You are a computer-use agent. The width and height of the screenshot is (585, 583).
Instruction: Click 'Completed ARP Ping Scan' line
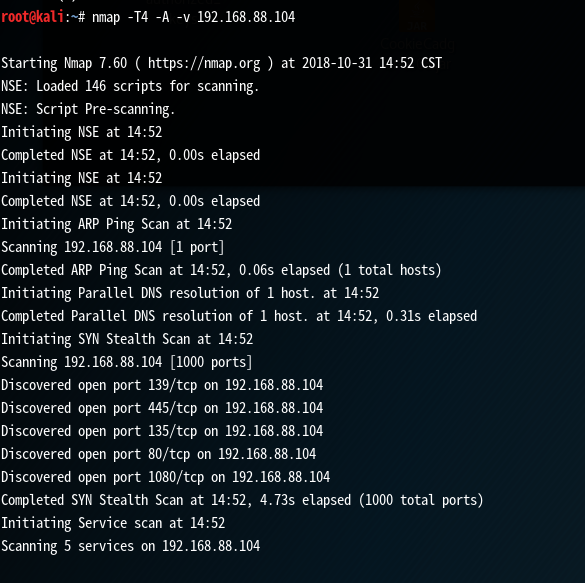tap(221, 270)
